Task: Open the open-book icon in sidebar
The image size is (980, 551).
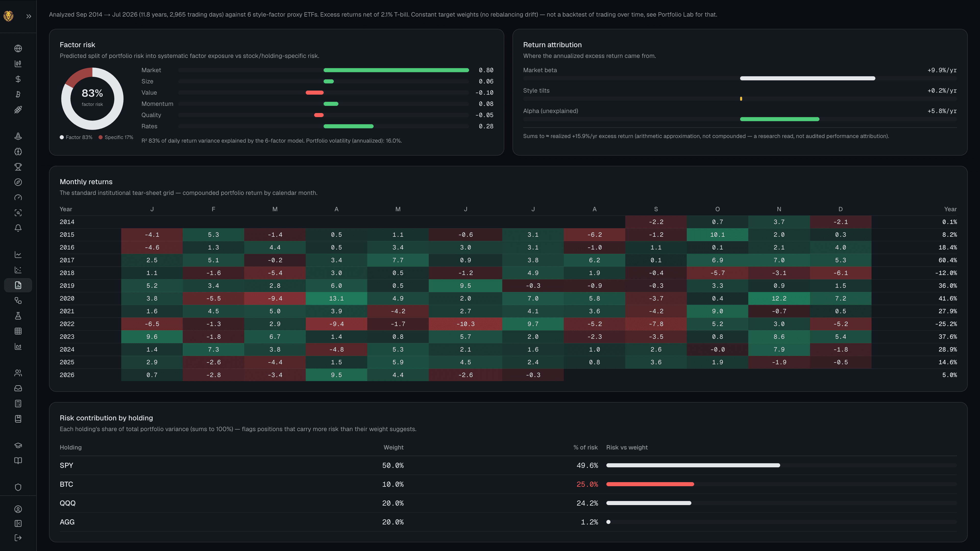Action: click(18, 460)
